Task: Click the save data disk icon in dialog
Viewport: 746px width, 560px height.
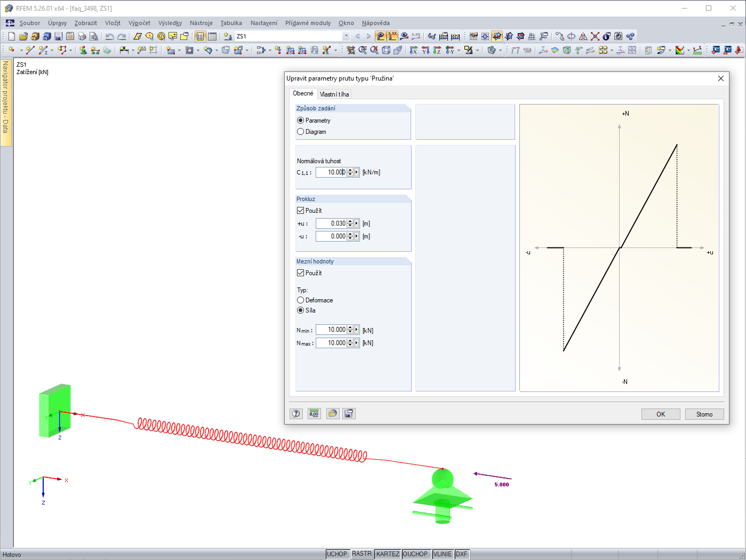Action: (x=349, y=414)
